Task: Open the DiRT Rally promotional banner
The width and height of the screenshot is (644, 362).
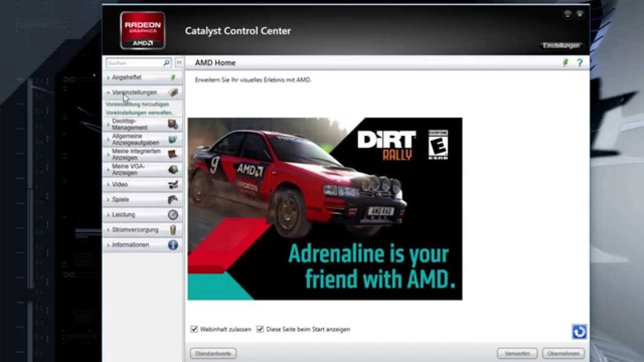Action: pyautogui.click(x=325, y=209)
